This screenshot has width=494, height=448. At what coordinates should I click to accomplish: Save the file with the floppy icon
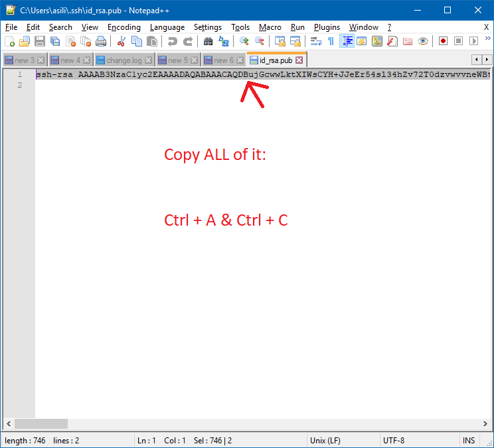(40, 41)
